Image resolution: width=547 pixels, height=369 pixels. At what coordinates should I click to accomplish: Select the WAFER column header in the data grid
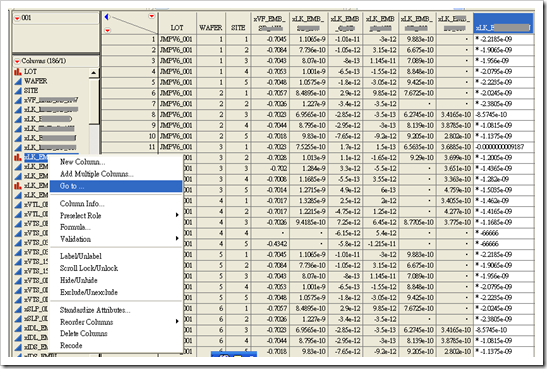(x=211, y=23)
